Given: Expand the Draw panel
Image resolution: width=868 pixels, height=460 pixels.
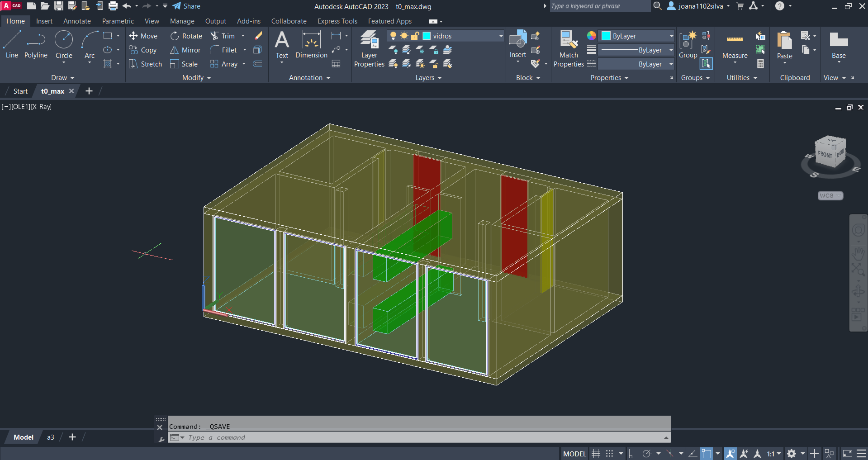Looking at the screenshot, I should [62, 78].
